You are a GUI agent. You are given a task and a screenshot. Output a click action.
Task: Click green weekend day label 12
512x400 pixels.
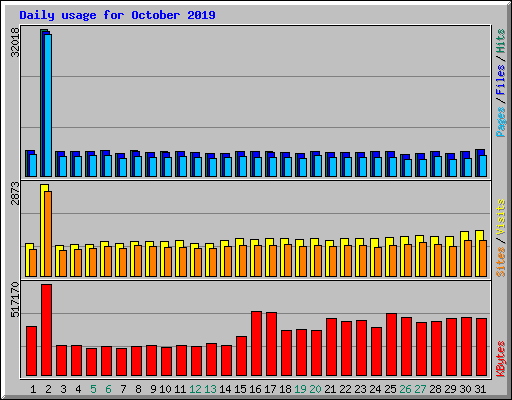point(195,389)
